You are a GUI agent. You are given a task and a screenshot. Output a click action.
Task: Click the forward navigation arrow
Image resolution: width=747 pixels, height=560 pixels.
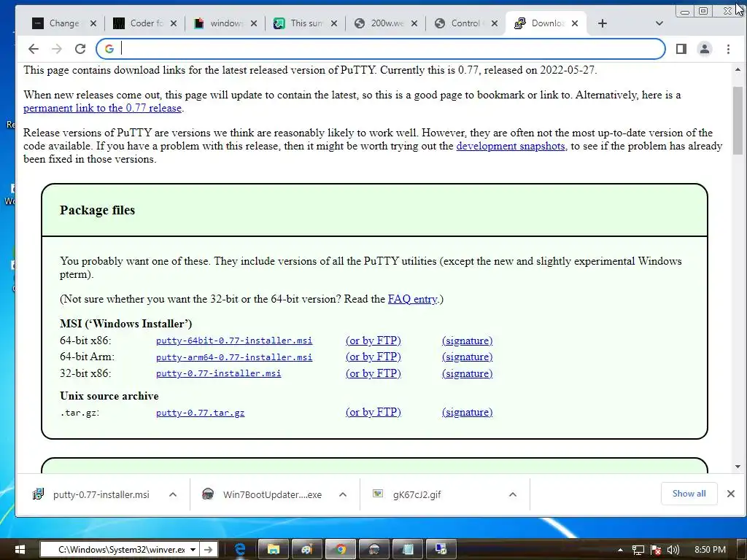point(57,49)
